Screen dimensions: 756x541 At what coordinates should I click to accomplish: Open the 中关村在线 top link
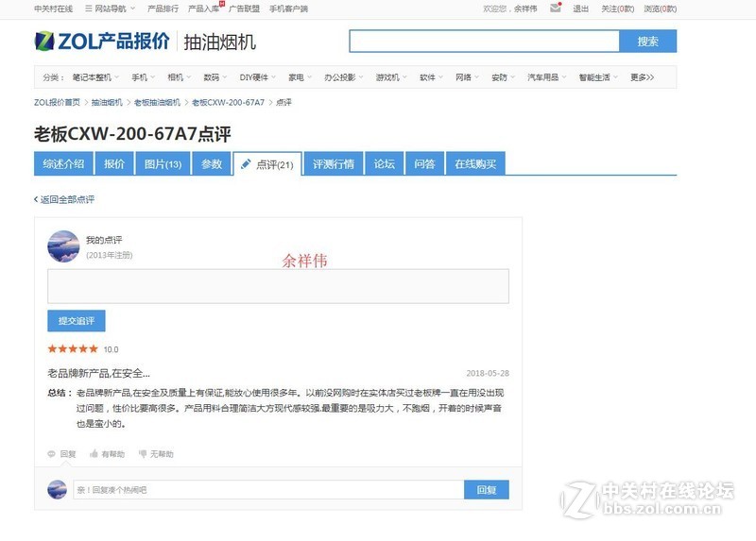[x=54, y=8]
